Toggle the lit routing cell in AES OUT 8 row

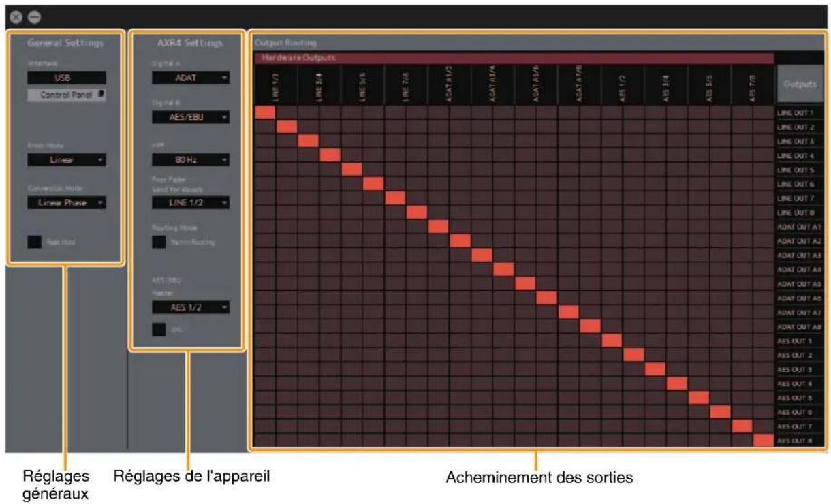pos(764,441)
